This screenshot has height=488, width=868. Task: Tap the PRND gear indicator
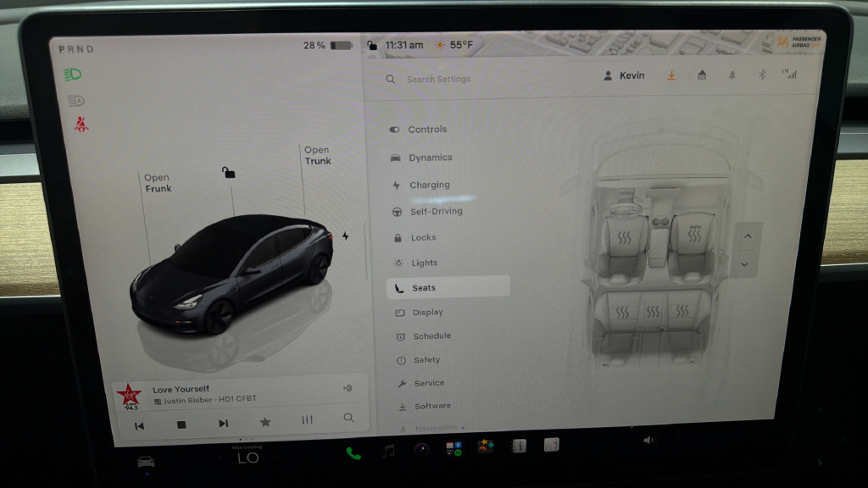pyautogui.click(x=76, y=49)
